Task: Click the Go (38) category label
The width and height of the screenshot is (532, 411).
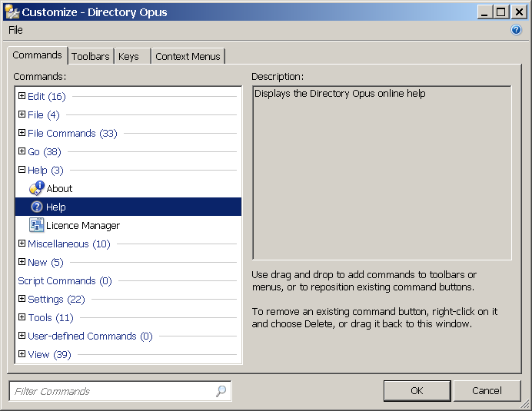Action: pos(45,151)
